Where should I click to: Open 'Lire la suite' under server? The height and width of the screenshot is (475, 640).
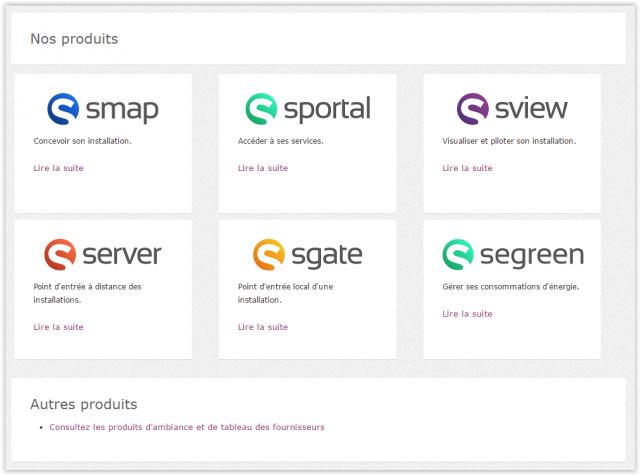58,327
